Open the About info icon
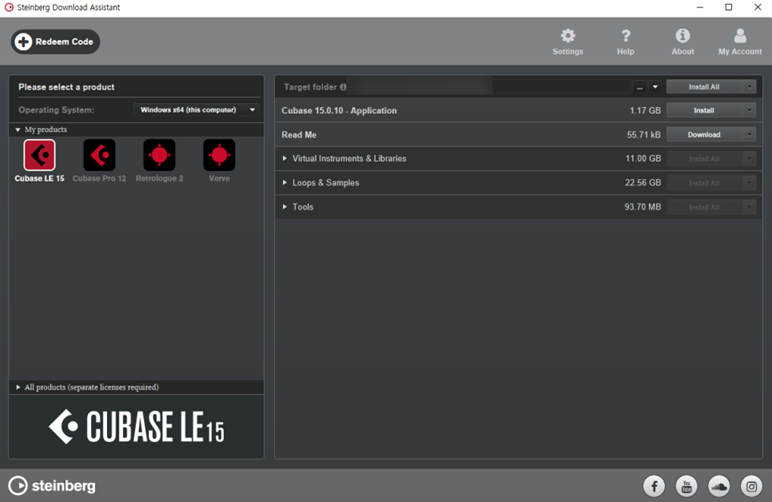This screenshot has width=772, height=502. coord(683,36)
